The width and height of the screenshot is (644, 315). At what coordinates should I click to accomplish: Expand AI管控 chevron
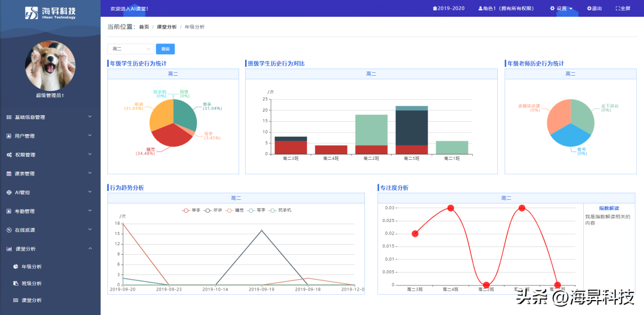(x=90, y=193)
